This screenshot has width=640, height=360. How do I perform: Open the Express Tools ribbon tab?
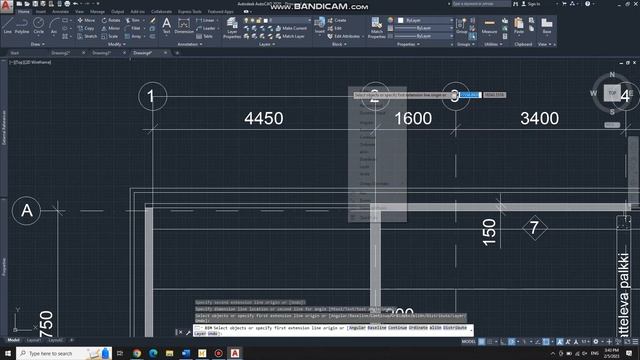coord(190,11)
